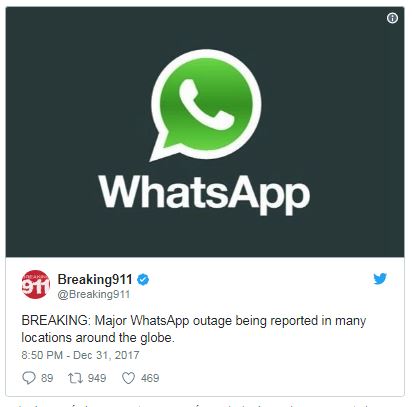
Task: Open the Breaking911 display name
Action: 95,279
